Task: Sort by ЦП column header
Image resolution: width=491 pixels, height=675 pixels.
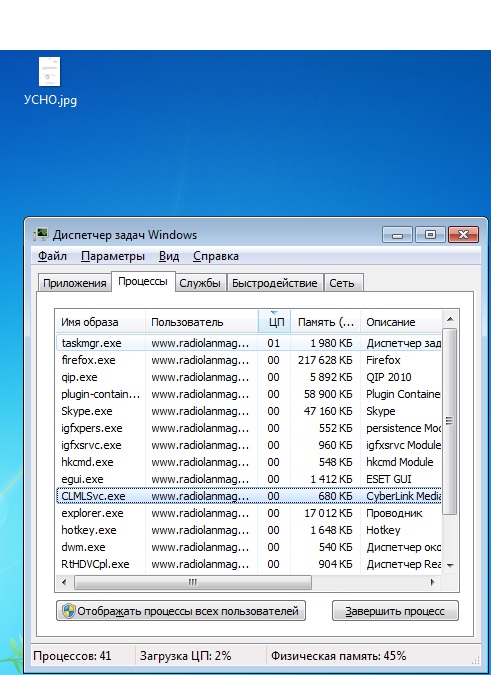Action: (275, 322)
